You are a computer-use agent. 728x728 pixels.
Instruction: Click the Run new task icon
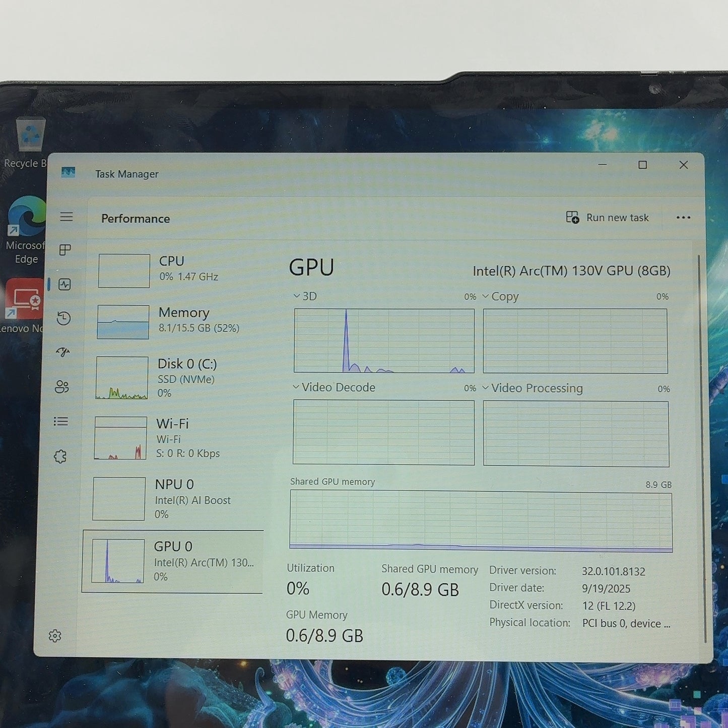point(572,217)
